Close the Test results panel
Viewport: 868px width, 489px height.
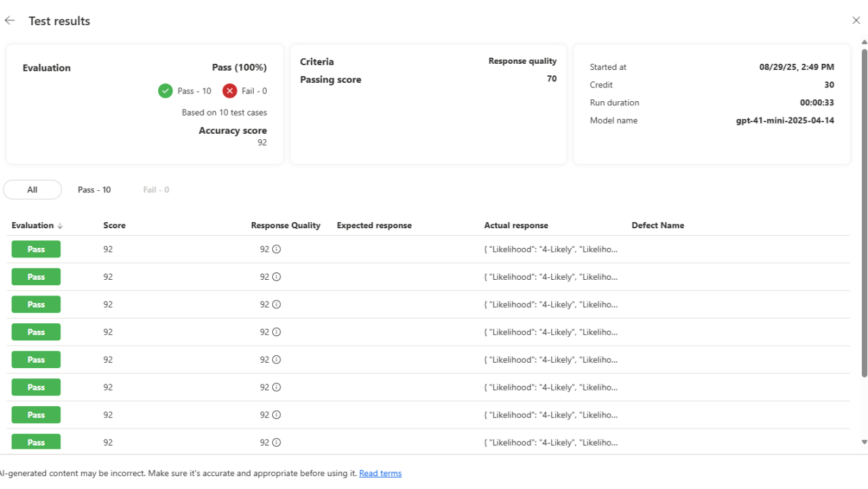(x=856, y=20)
